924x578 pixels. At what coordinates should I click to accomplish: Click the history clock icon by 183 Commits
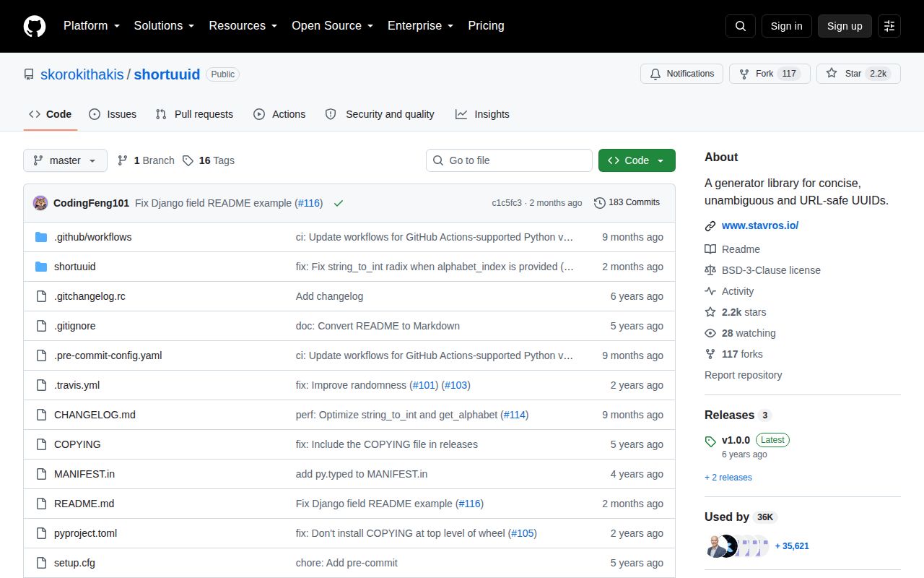600,203
